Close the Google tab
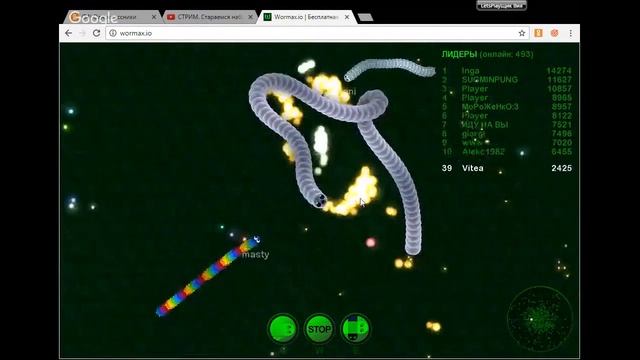640x360 pixels. point(154,17)
